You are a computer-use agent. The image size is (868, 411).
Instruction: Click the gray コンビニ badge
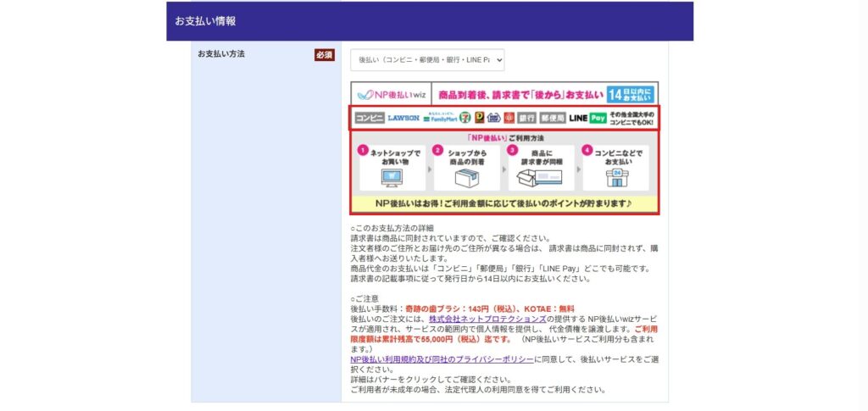[369, 118]
